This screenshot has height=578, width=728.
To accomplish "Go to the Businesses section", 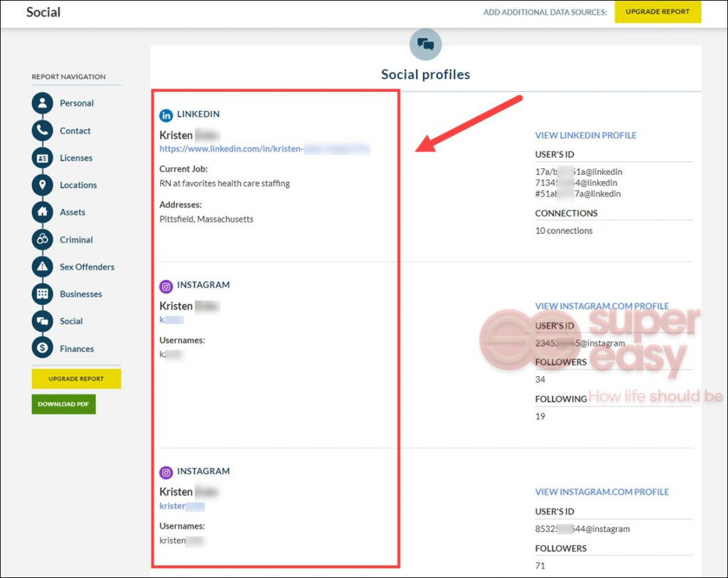I will pyautogui.click(x=81, y=294).
